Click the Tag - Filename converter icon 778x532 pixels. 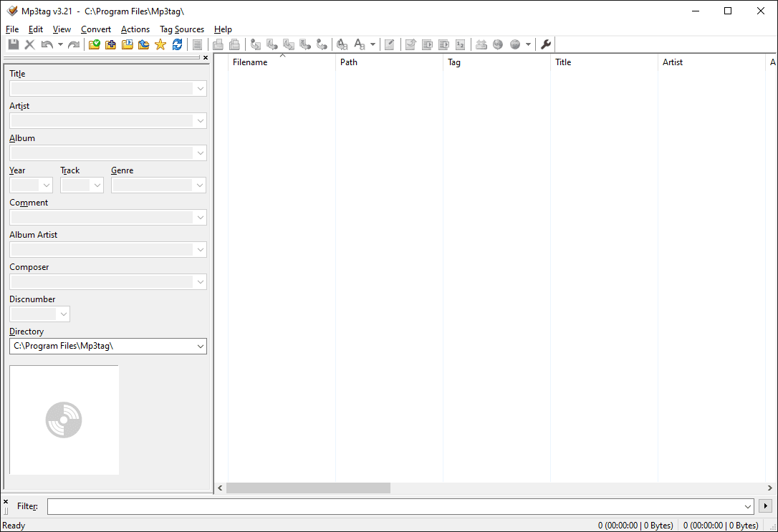coord(256,44)
